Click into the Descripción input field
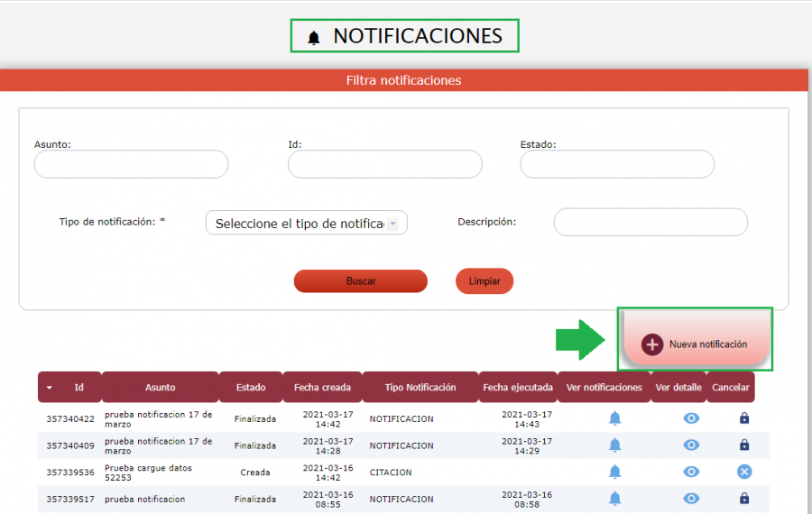 tap(650, 222)
